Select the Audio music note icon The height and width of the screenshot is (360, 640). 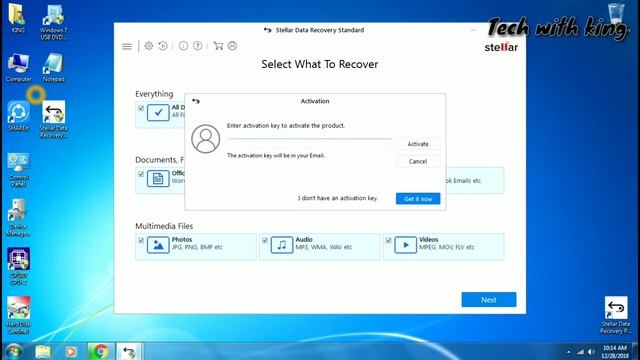[282, 245]
